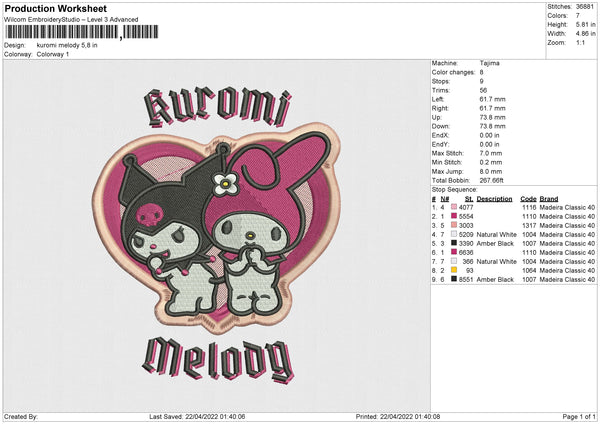The image size is (600, 424).
Task: Click the 'Code' column header
Action: (x=528, y=199)
